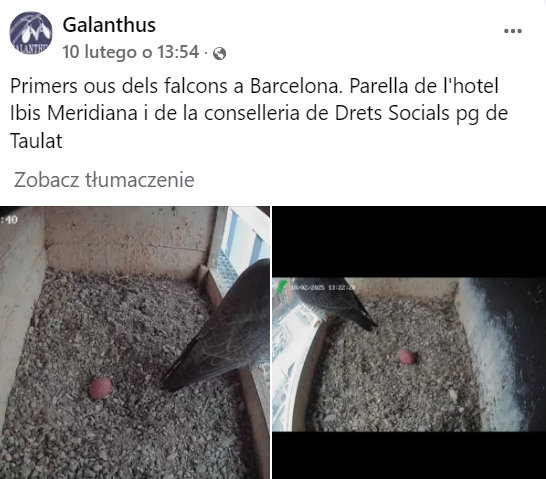
Task: Click the black bar below the right photo
Action: (409, 455)
